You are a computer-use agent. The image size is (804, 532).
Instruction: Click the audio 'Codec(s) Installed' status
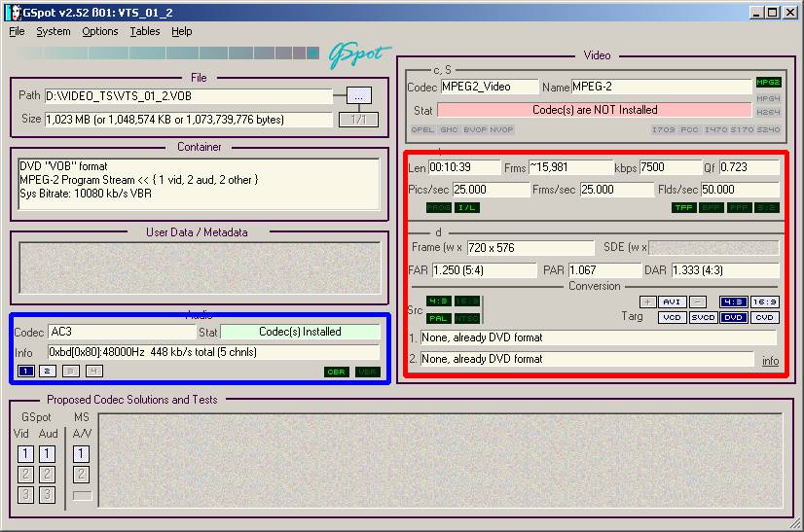coord(300,332)
